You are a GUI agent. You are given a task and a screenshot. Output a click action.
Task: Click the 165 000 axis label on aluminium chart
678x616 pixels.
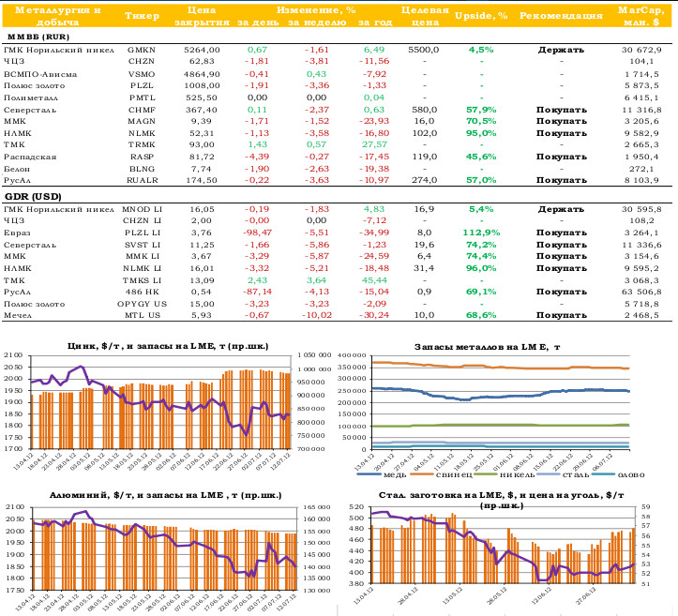click(x=315, y=507)
